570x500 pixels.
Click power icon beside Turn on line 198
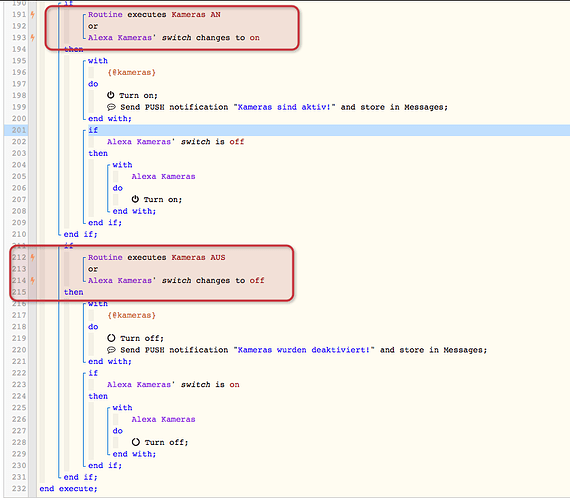point(111,95)
